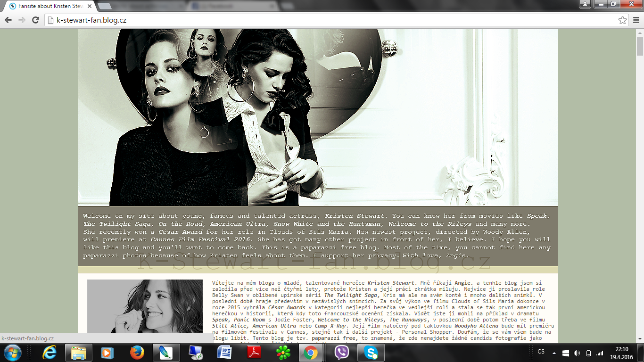This screenshot has width=644, height=362.
Task: Open Adobe Reader from the taskbar
Action: pyautogui.click(x=254, y=353)
